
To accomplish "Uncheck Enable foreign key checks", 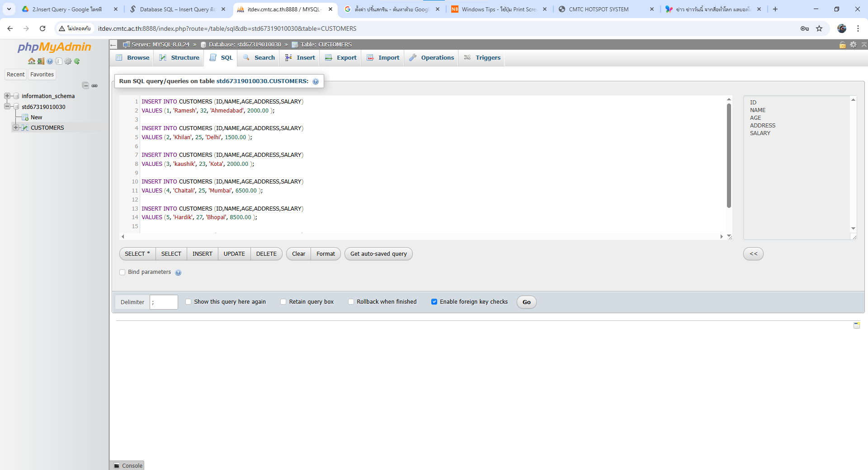I will 434,302.
